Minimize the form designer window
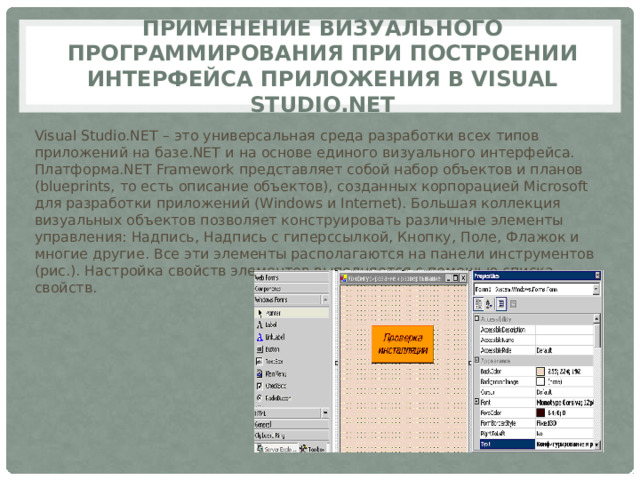 pos(448,278)
